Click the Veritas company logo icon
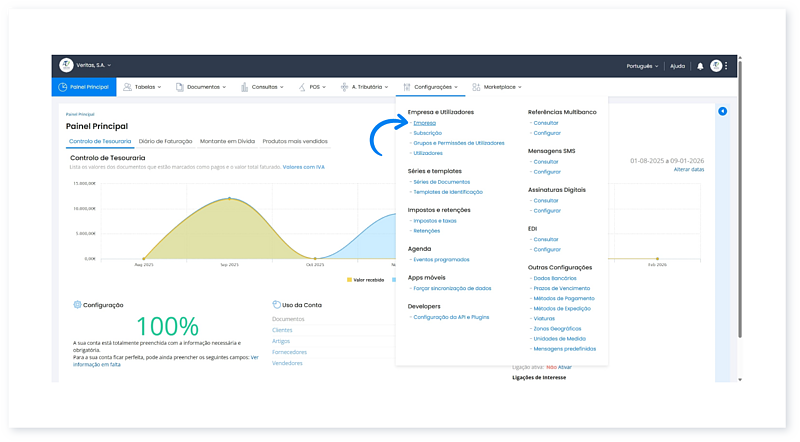This screenshot has width=800, height=442. click(x=66, y=65)
